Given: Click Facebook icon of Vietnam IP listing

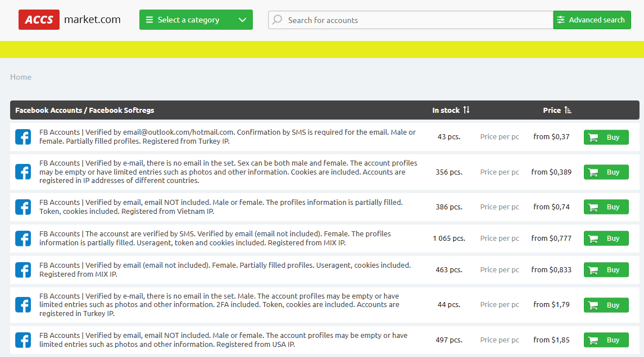Looking at the screenshot, I should 23,207.
